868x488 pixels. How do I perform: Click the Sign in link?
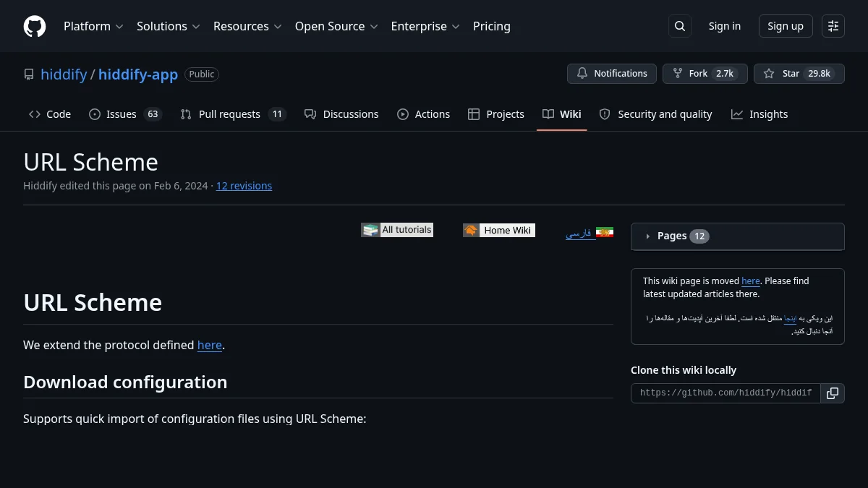(725, 26)
